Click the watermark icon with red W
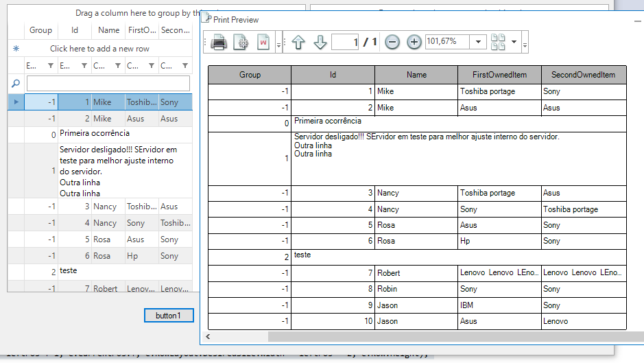This screenshot has width=644, height=363. point(263,43)
